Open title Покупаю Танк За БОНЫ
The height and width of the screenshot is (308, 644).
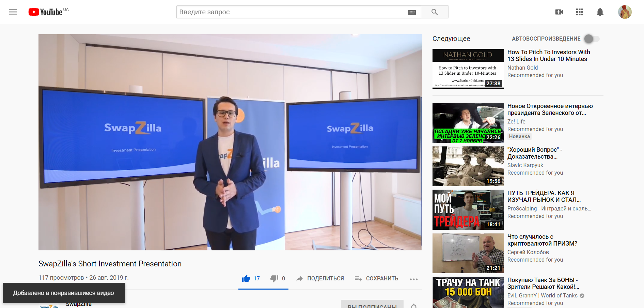click(x=543, y=283)
